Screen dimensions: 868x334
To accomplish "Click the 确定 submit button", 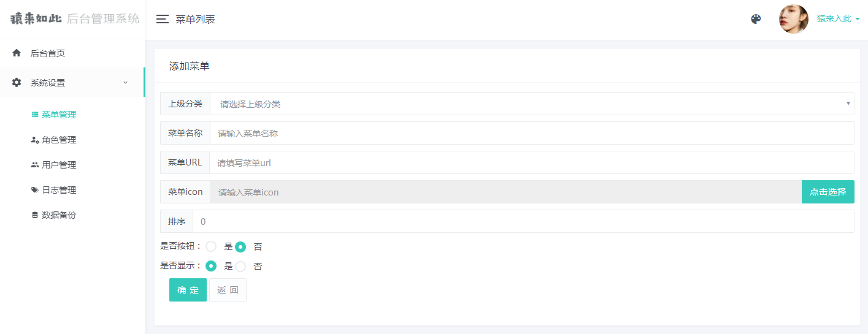I will (188, 290).
